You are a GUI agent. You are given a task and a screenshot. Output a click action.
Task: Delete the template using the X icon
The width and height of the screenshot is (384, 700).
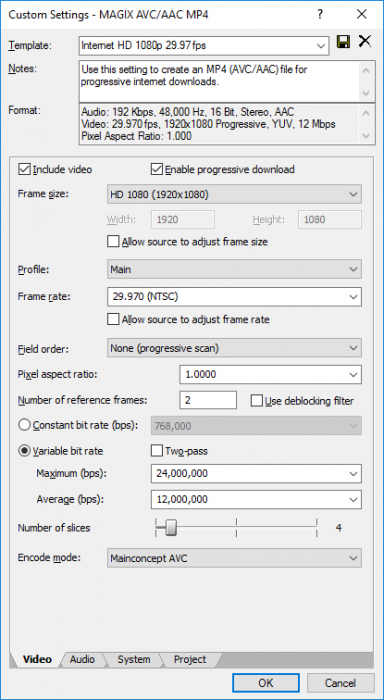point(365,42)
